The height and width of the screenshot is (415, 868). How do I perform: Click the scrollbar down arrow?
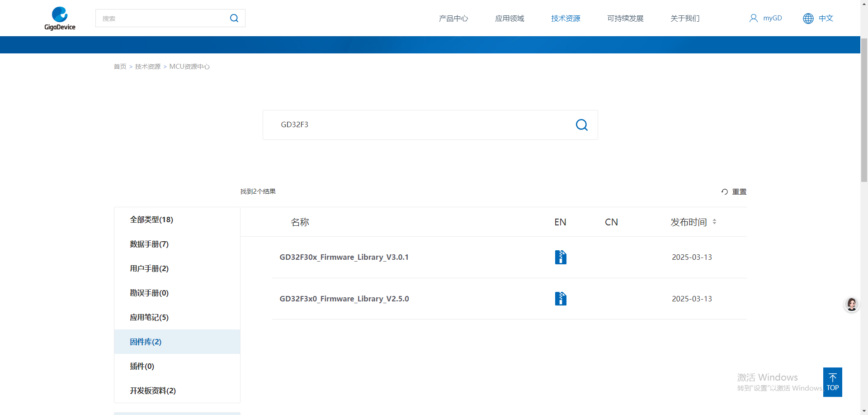[864, 411]
